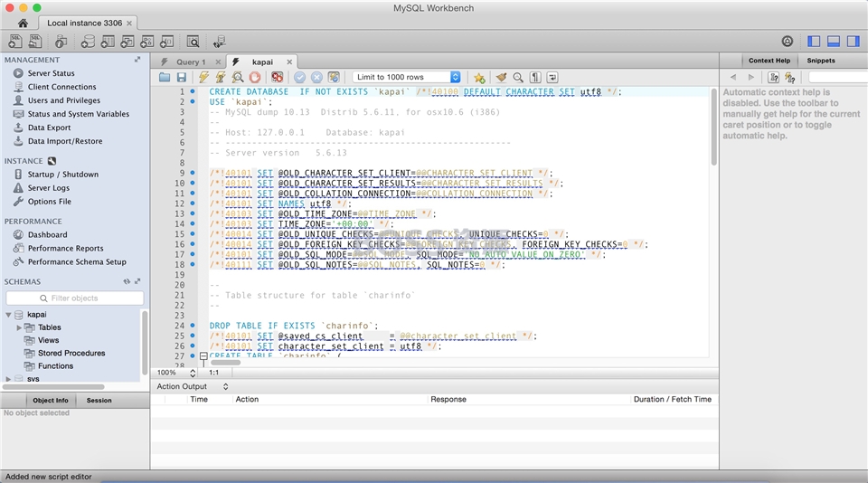Execute the whole script lightning icon
Image resolution: width=868 pixels, height=483 pixels.
click(203, 78)
